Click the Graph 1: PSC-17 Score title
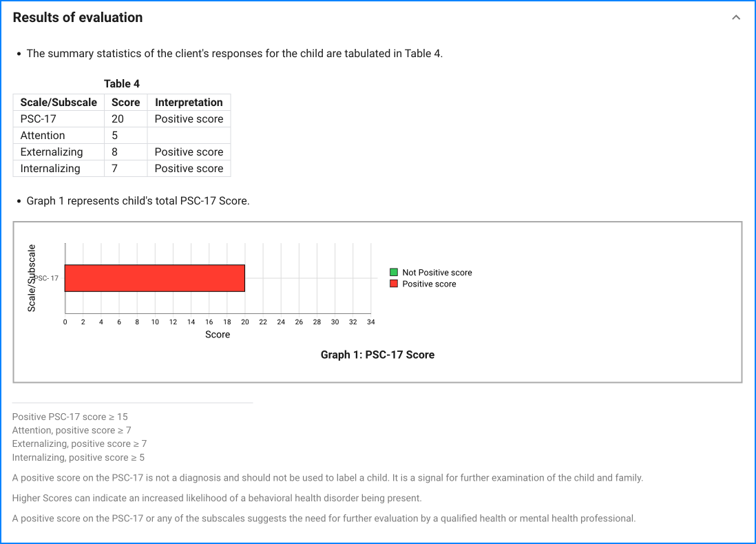The height and width of the screenshot is (544, 756). tap(377, 355)
